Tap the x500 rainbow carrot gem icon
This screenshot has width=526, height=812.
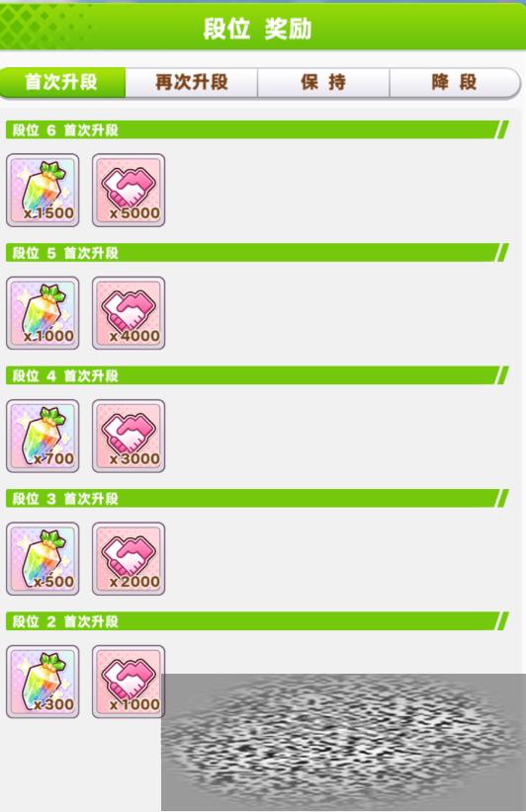[x=43, y=558]
